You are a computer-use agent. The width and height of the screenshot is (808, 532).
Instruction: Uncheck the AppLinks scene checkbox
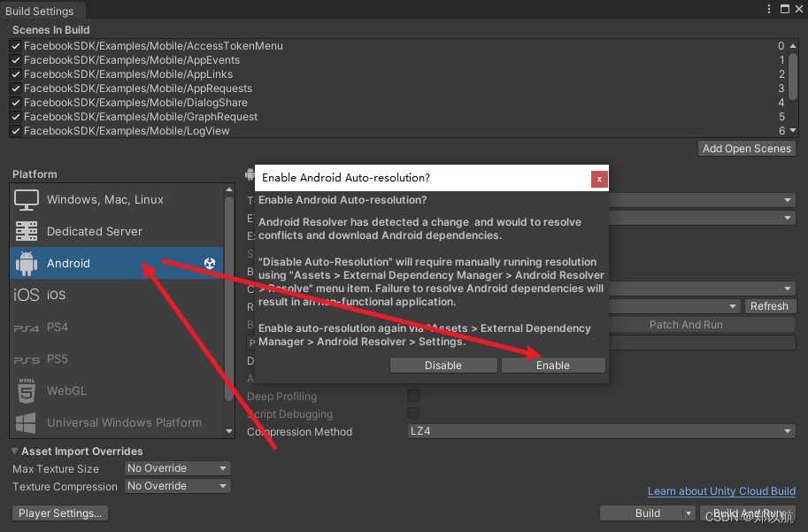click(x=16, y=74)
